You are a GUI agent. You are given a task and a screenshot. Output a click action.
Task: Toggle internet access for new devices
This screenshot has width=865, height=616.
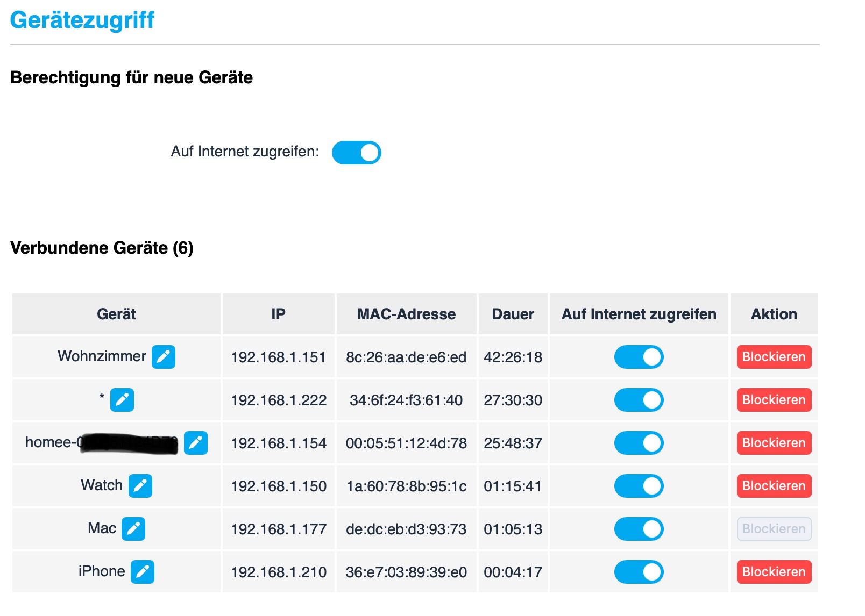pos(357,153)
